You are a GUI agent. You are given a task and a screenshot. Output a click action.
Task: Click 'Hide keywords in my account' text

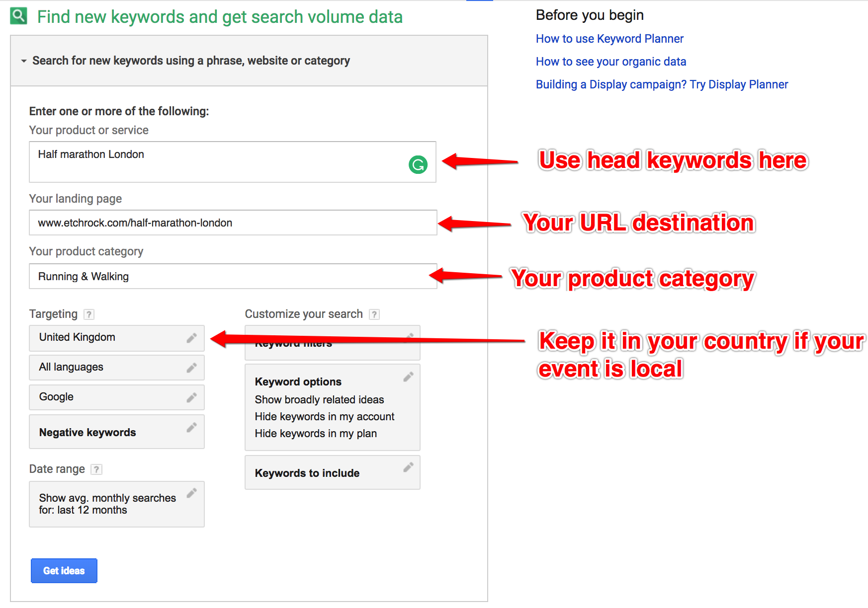tap(324, 417)
